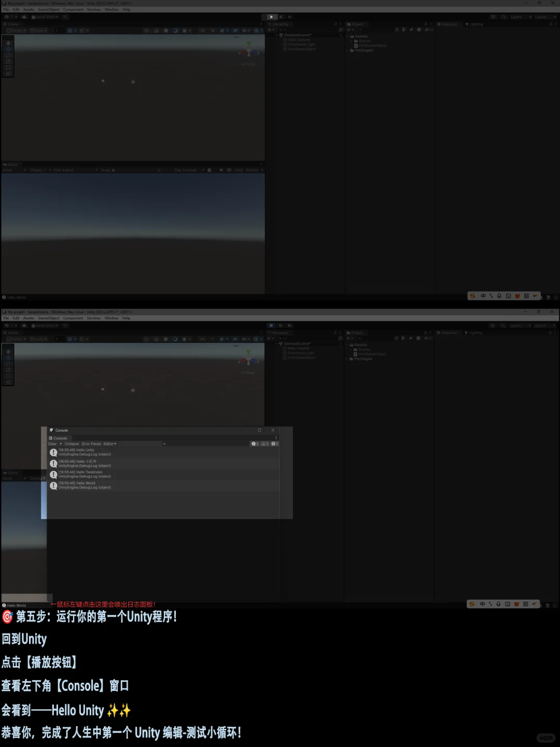Toggle info message count filter in Console
Screen dimensions: 560x747
[x=255, y=444]
